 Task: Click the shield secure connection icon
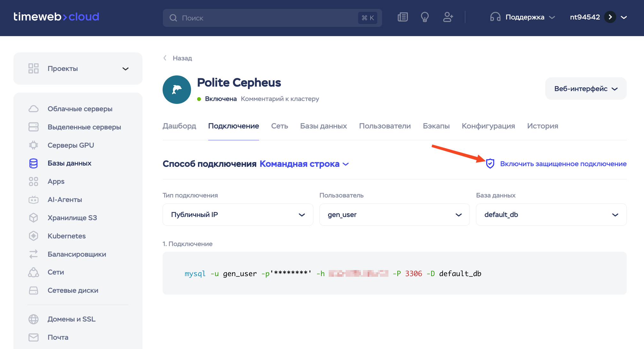(x=490, y=164)
